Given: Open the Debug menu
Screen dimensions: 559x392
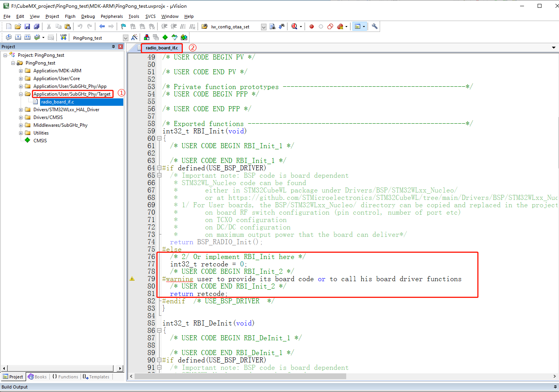Looking at the screenshot, I should [x=88, y=16].
